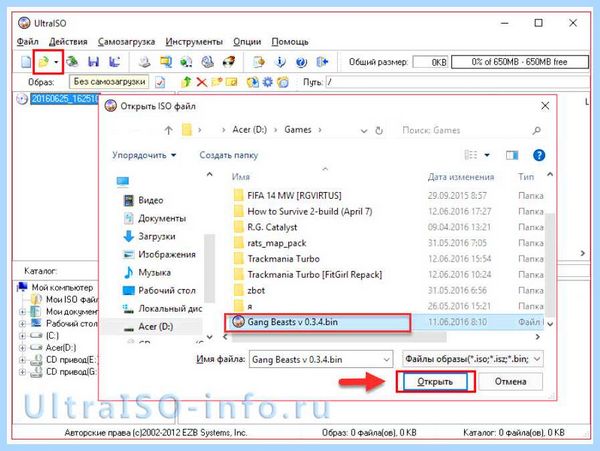Click the Имя файла text field
The image size is (600, 451).
317,360
